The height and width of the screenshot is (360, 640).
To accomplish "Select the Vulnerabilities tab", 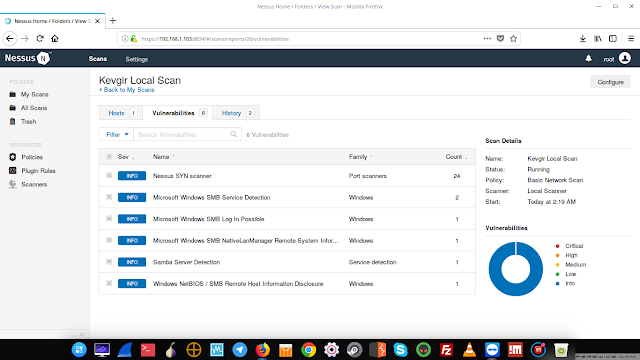I will click(x=178, y=113).
